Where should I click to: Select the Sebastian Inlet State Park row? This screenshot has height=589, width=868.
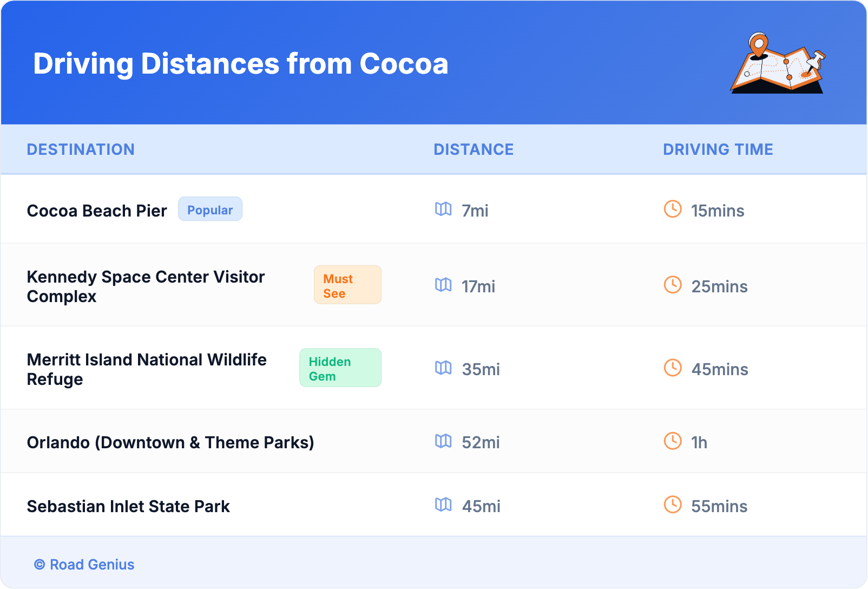[x=128, y=506]
